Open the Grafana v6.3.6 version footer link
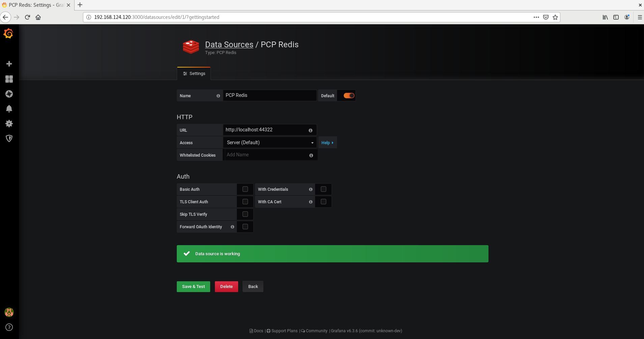Viewport: 644px width, 339px height. point(366,331)
